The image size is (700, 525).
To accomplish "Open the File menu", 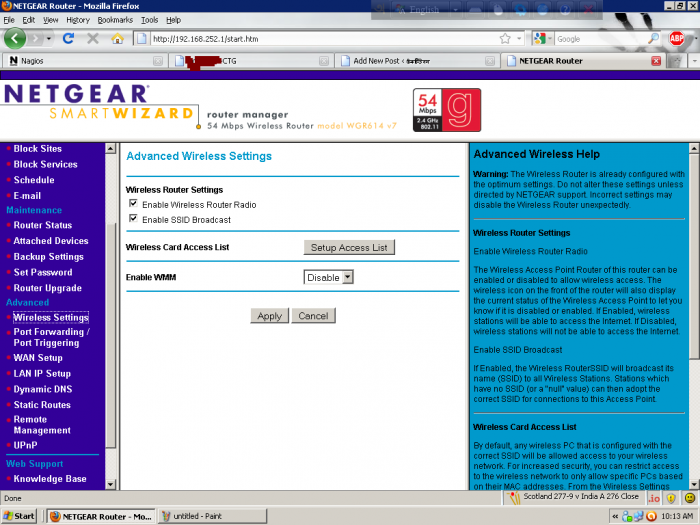I will tap(9, 20).
